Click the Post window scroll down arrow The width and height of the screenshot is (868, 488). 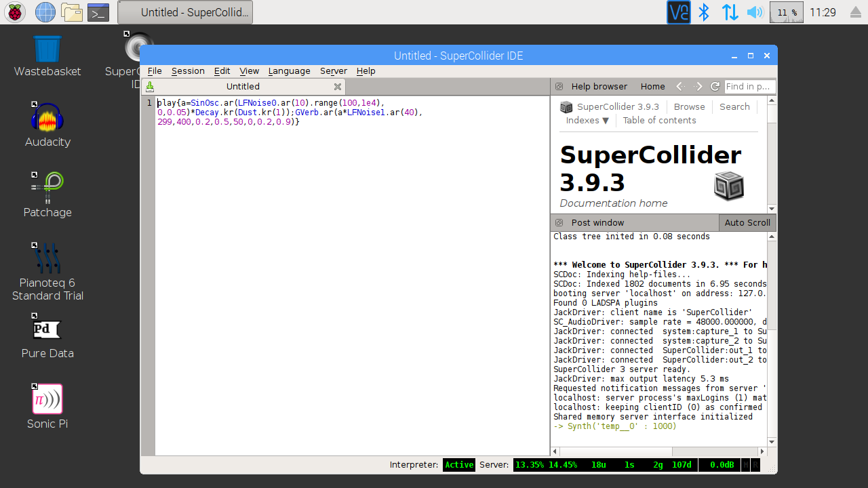(x=772, y=442)
